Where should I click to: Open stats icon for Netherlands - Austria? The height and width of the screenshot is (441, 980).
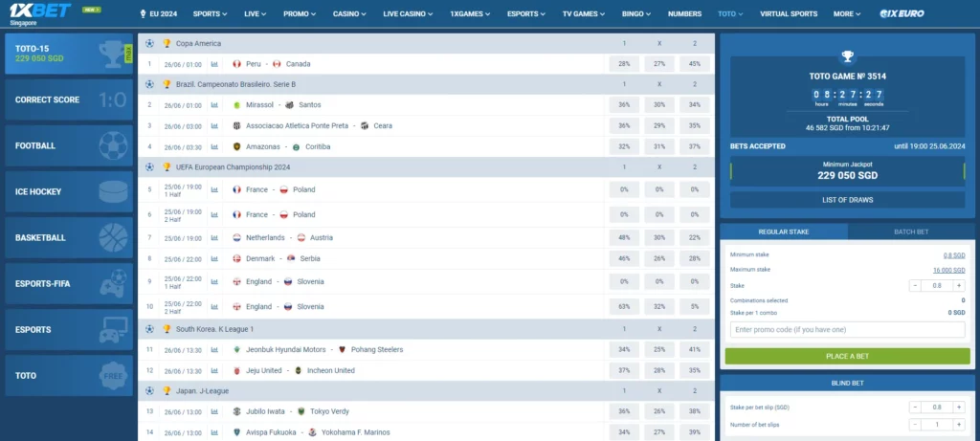(x=214, y=238)
